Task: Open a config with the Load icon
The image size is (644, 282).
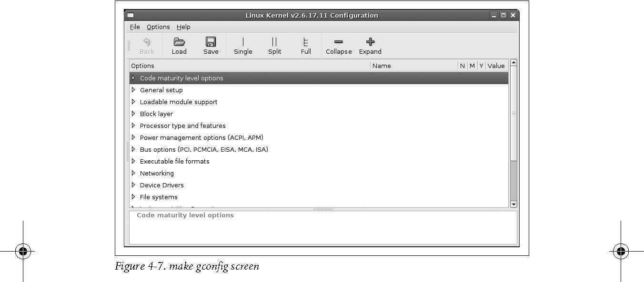Action: pyautogui.click(x=179, y=42)
